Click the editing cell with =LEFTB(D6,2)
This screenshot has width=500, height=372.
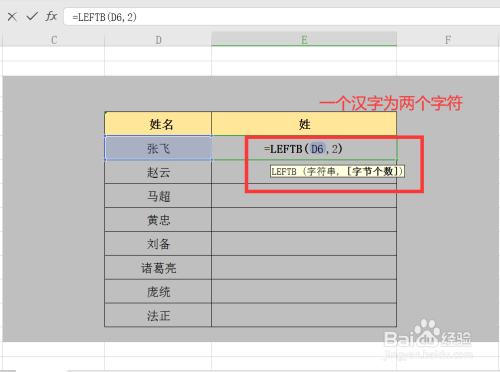pyautogui.click(x=304, y=148)
